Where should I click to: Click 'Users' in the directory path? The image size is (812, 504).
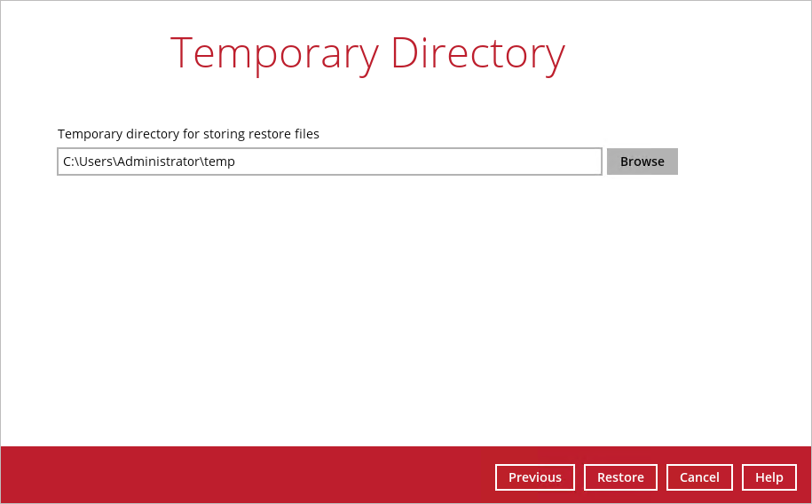click(x=96, y=161)
